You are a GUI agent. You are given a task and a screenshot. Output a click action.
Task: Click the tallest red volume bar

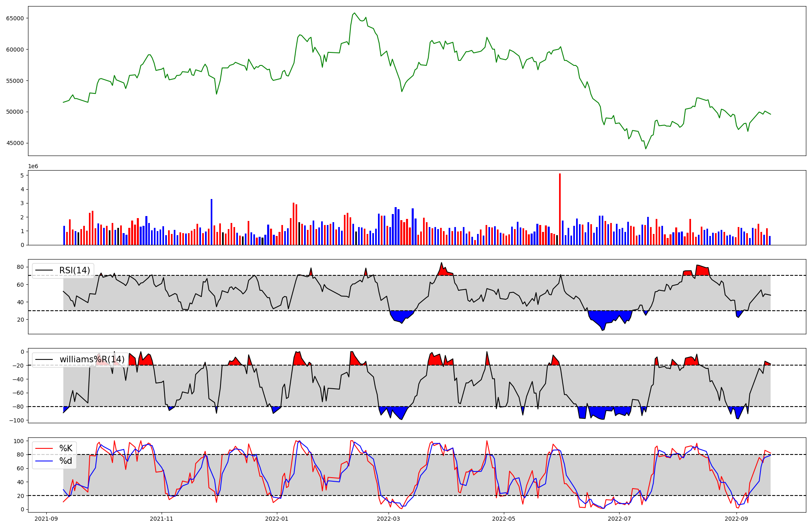(560, 209)
